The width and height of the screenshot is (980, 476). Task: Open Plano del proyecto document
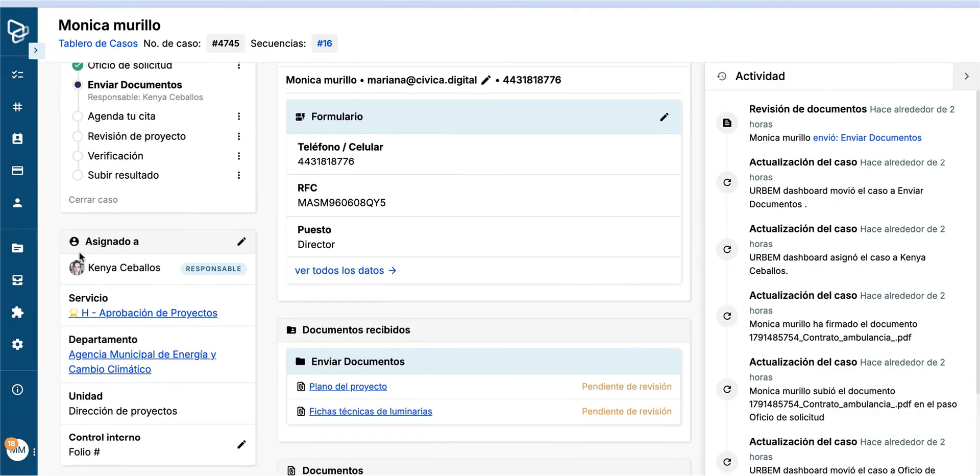coord(348,387)
